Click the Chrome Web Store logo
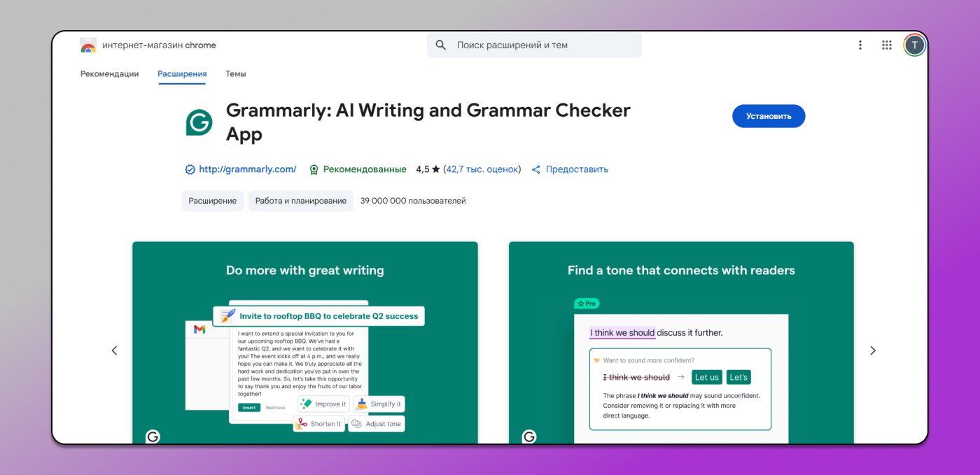This screenshot has width=980, height=475. 88,44
